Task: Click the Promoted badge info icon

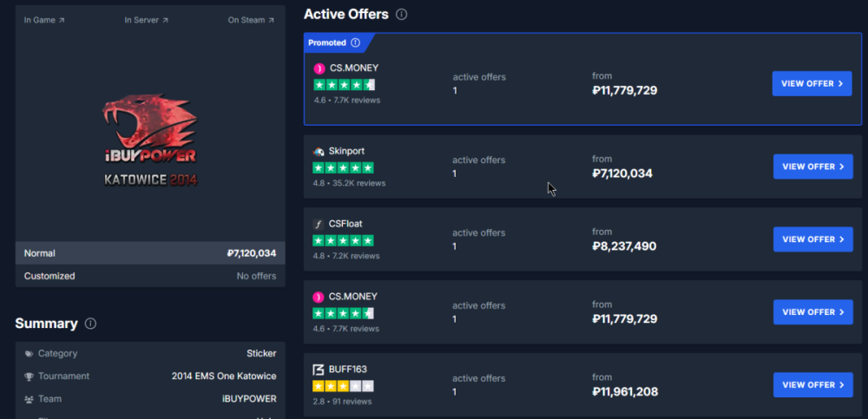Action: (x=355, y=43)
